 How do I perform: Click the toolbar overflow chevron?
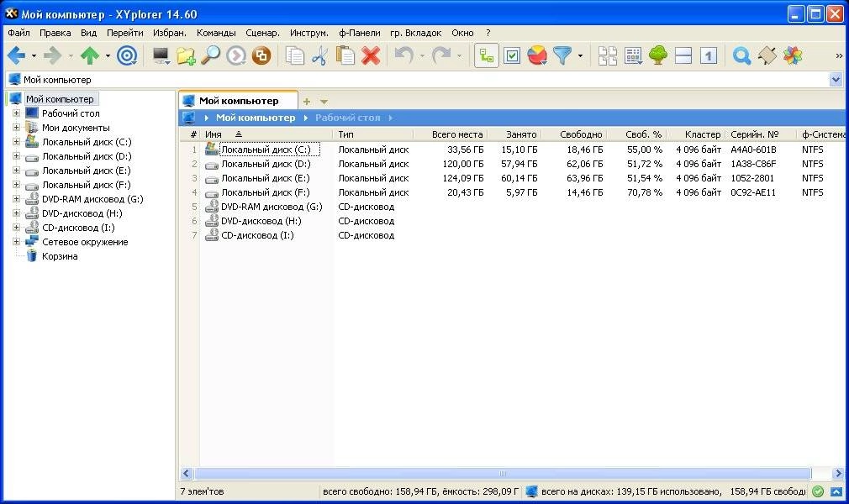coord(839,55)
